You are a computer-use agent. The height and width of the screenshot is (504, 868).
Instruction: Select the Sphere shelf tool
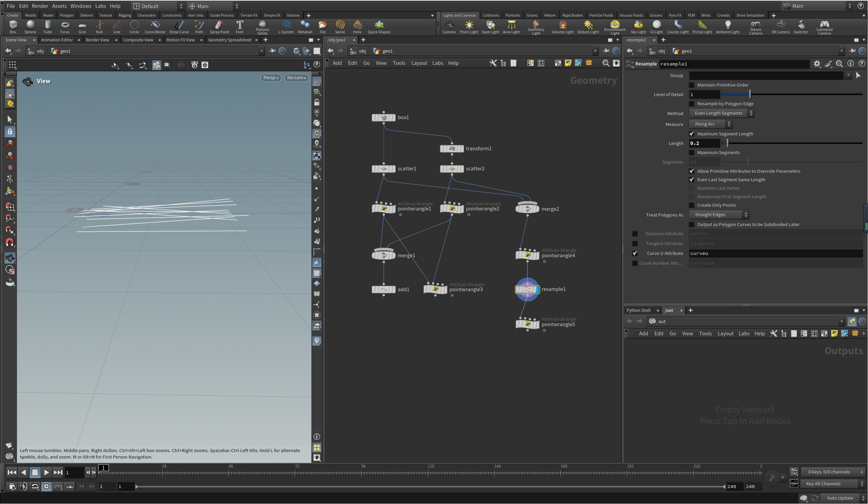30,27
